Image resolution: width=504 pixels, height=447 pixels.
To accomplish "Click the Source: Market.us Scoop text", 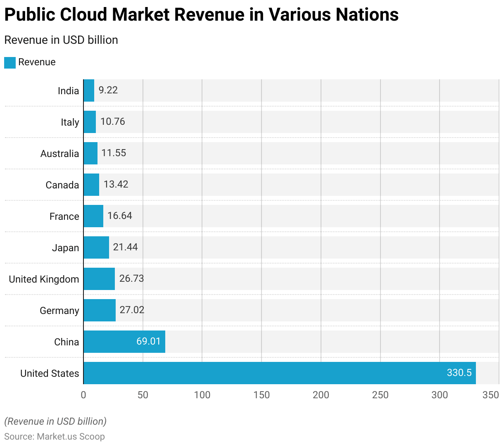I will point(55,437).
